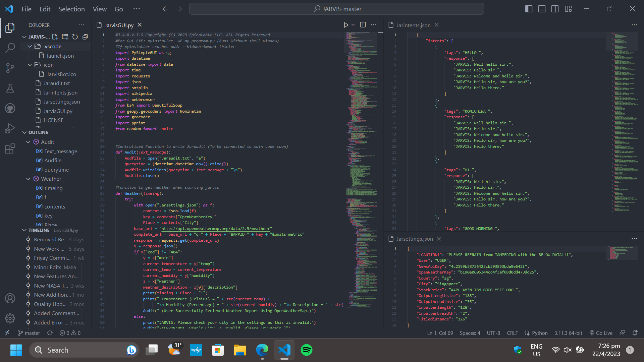Toggle the primary side bar
This screenshot has width=644, height=362.
[x=529, y=9]
